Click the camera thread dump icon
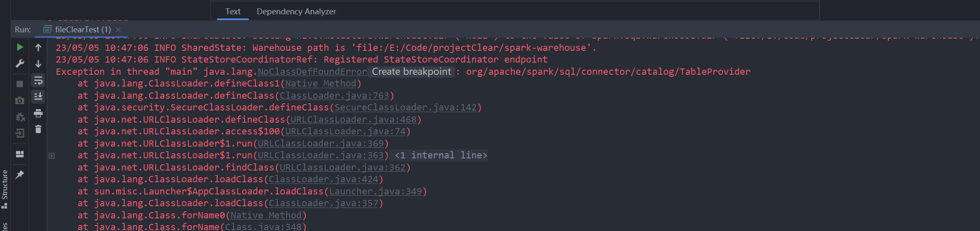Screen dimensions: 980x231 click(x=20, y=101)
